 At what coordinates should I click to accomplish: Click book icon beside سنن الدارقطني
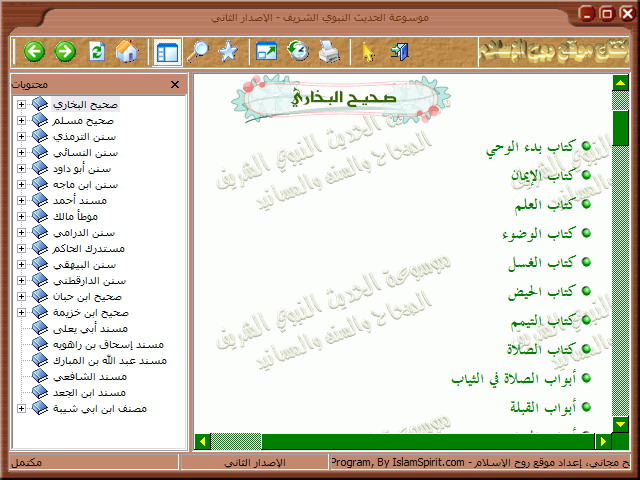click(40, 280)
